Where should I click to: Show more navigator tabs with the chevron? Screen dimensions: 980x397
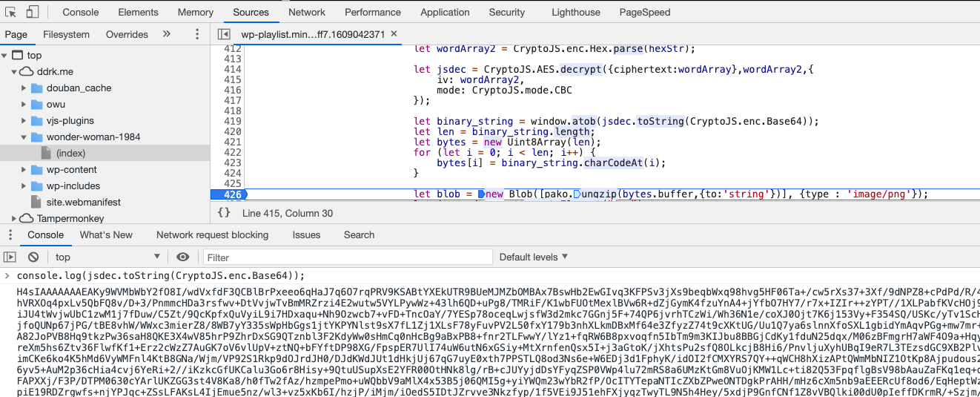point(167,34)
